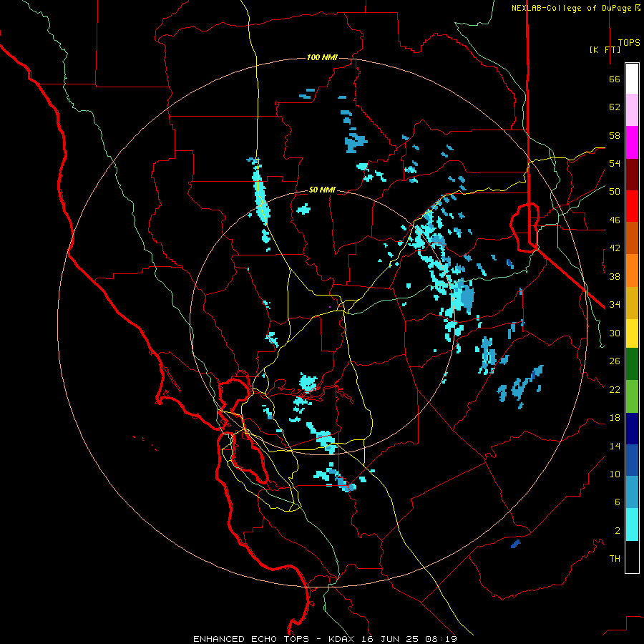This screenshot has height=644, width=644.
Task: Click the 100 NMI range ring label
Action: (322, 57)
